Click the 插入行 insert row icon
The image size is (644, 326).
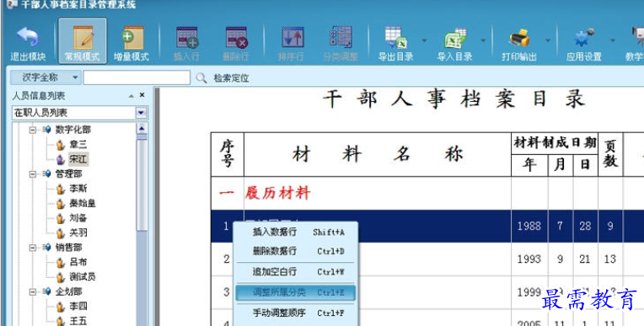pos(187,37)
